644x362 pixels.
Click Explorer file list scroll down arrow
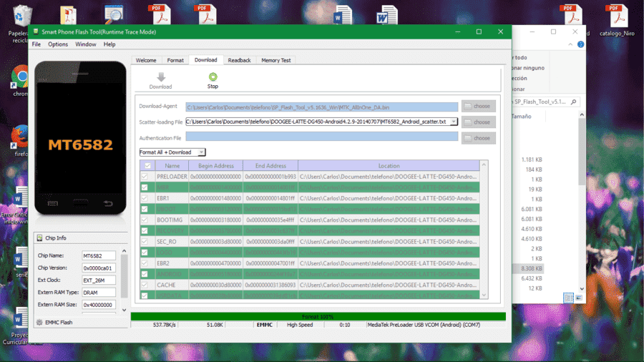pyautogui.click(x=582, y=289)
